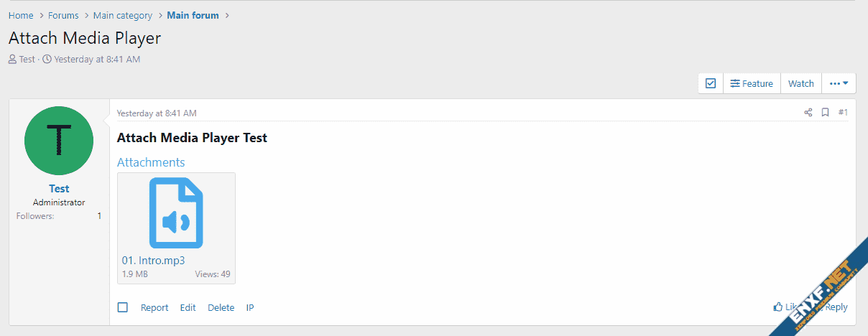Go to the Forums breadcrumb

(x=63, y=15)
